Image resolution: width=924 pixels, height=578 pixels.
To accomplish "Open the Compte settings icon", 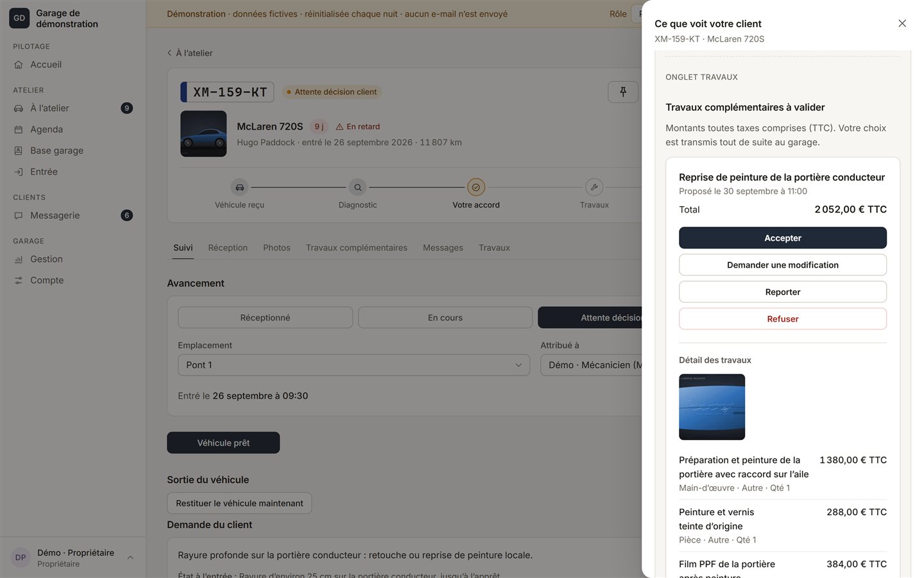I will [19, 281].
